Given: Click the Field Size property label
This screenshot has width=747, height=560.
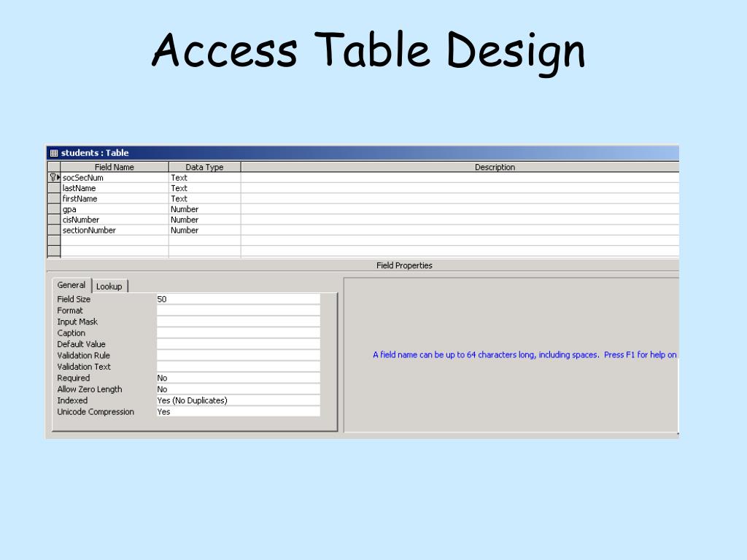Looking at the screenshot, I should click(74, 299).
